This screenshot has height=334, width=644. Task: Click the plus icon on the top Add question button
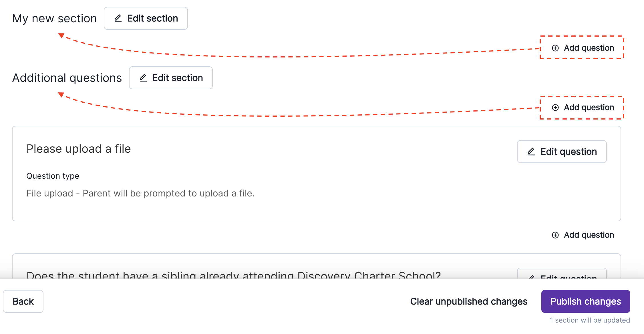click(555, 48)
